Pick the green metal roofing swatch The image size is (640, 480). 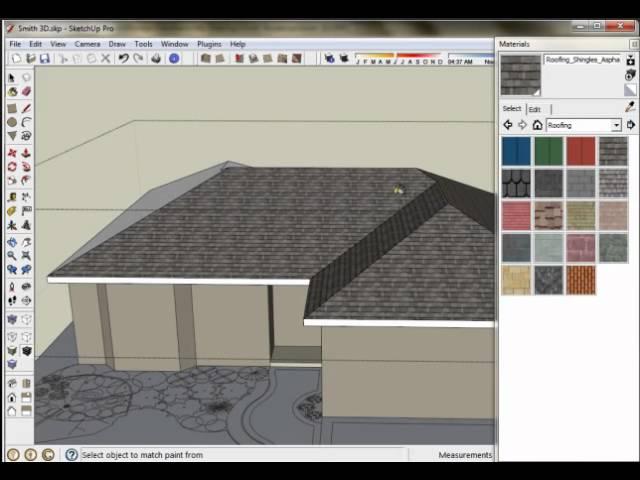point(549,151)
